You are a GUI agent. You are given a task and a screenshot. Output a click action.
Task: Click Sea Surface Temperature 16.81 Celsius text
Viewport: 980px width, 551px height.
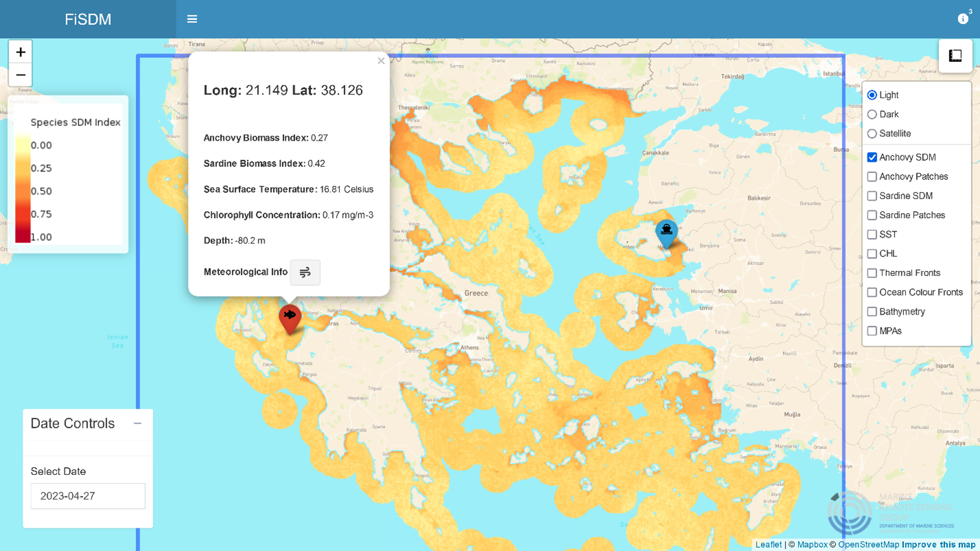(x=288, y=189)
